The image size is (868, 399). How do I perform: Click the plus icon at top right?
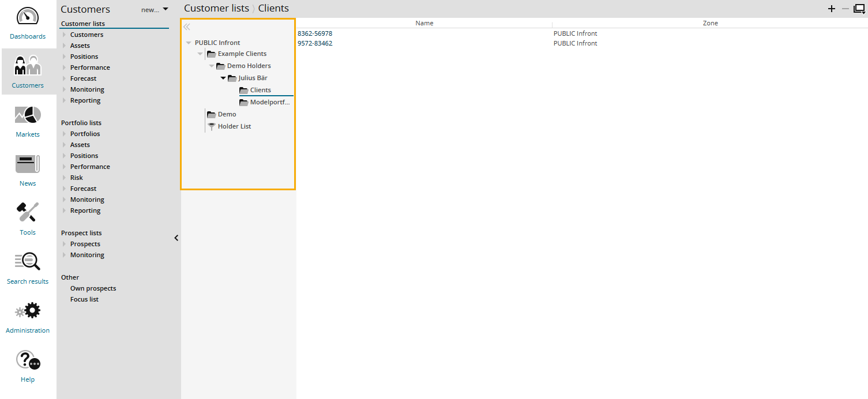click(831, 9)
